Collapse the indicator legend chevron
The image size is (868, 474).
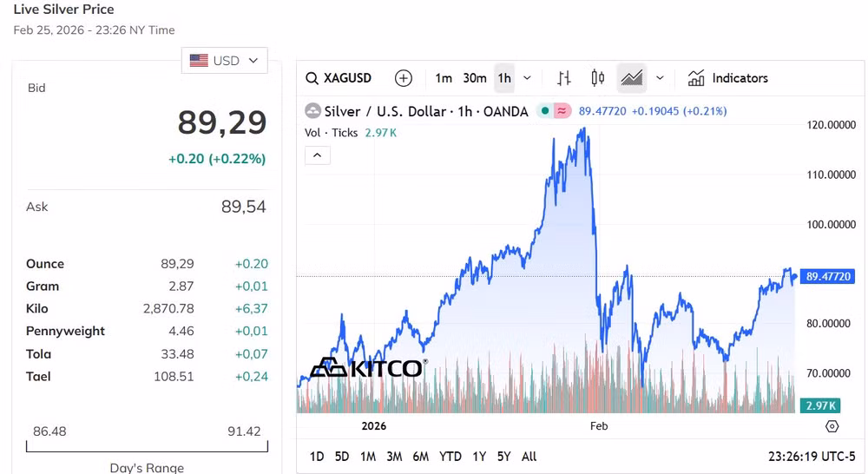click(x=317, y=155)
